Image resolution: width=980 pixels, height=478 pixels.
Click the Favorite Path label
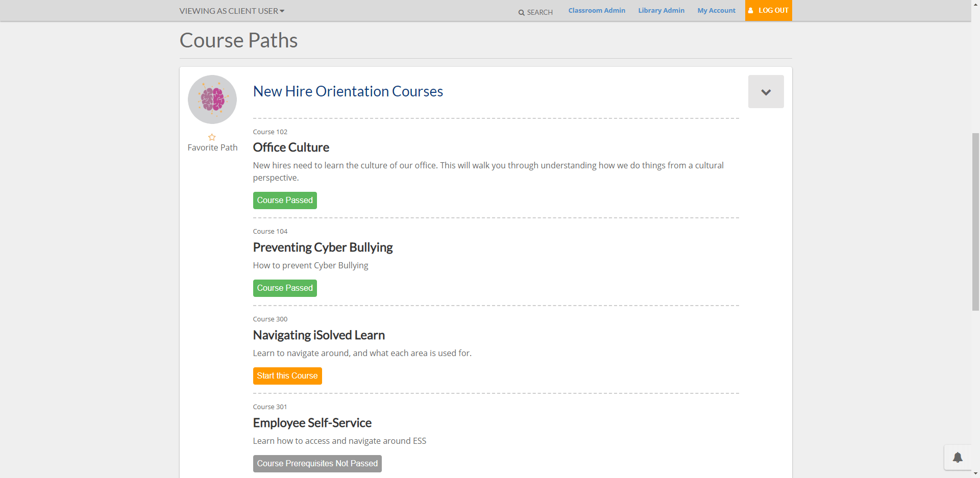click(x=212, y=147)
